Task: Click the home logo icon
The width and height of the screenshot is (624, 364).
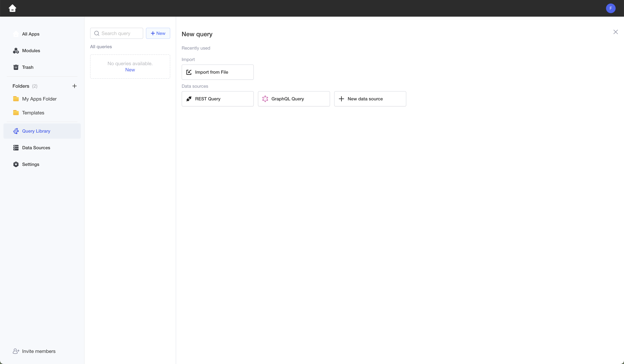Action: tap(12, 8)
